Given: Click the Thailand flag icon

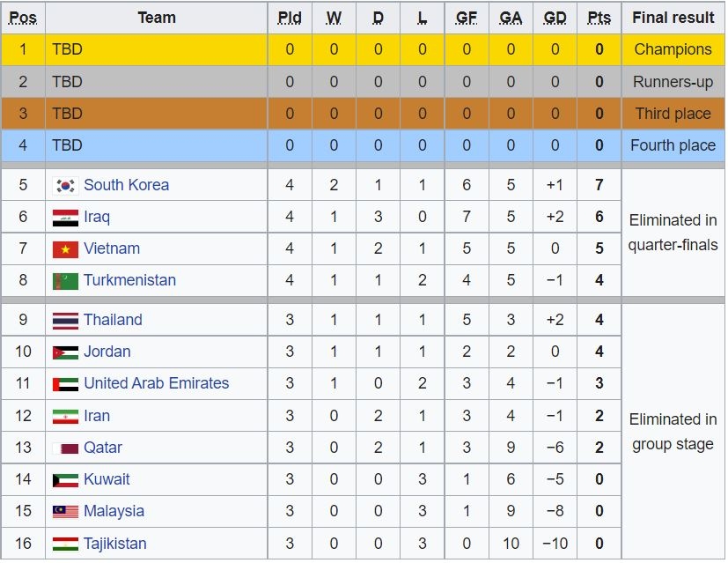Looking at the screenshot, I should tap(65, 321).
